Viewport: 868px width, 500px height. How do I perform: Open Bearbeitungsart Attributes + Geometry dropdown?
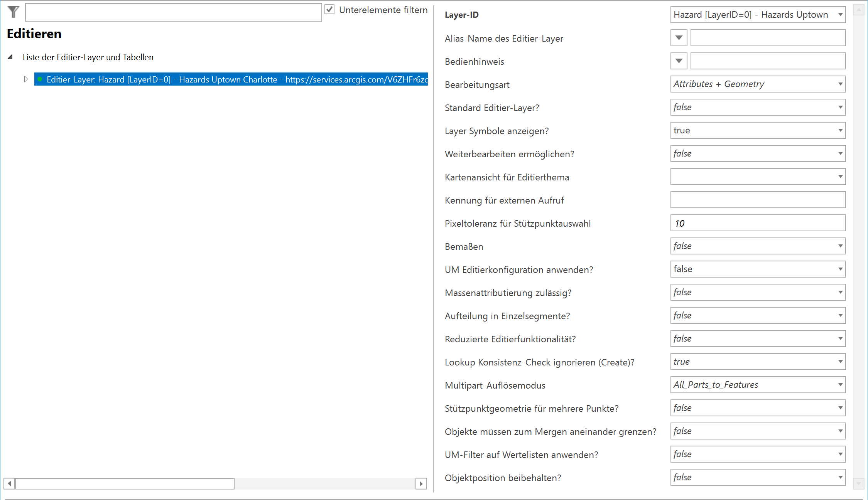840,84
